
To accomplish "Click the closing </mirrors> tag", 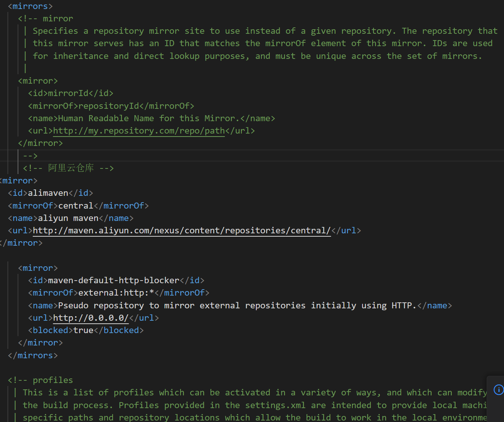I will [33, 355].
